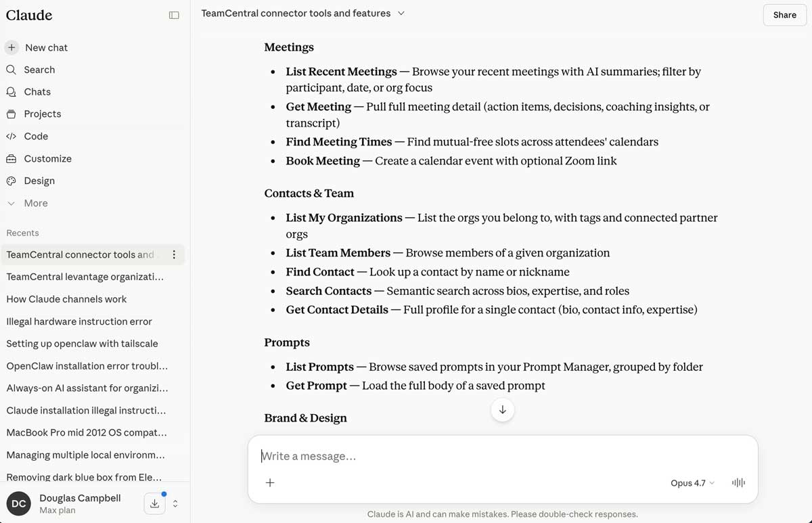Click the 'Contacts & Team' heading
Screen dimensions: 812x523
pos(309,194)
